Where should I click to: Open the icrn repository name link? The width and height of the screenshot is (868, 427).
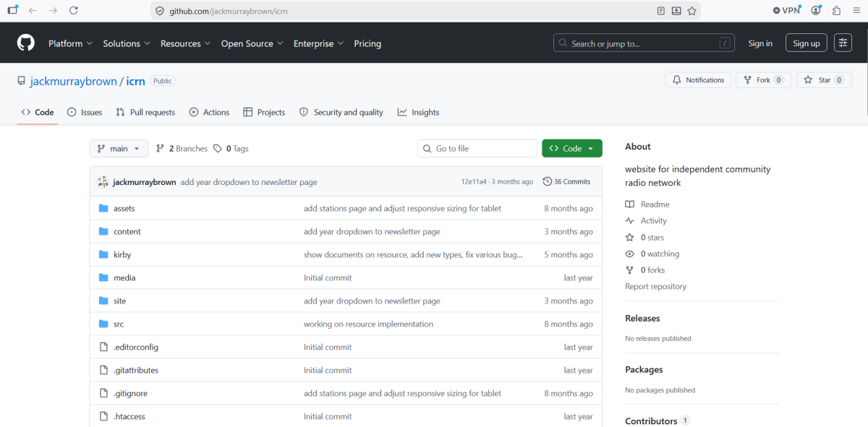135,81
